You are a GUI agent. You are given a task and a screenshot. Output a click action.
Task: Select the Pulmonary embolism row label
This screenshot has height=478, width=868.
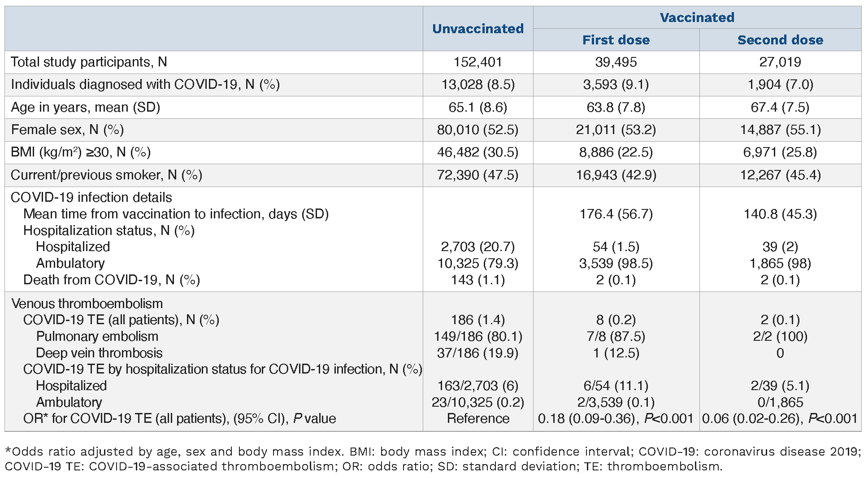tap(97, 336)
